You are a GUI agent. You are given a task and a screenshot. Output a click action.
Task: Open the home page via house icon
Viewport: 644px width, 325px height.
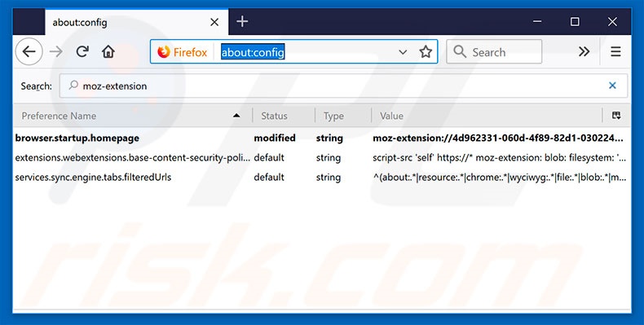108,51
